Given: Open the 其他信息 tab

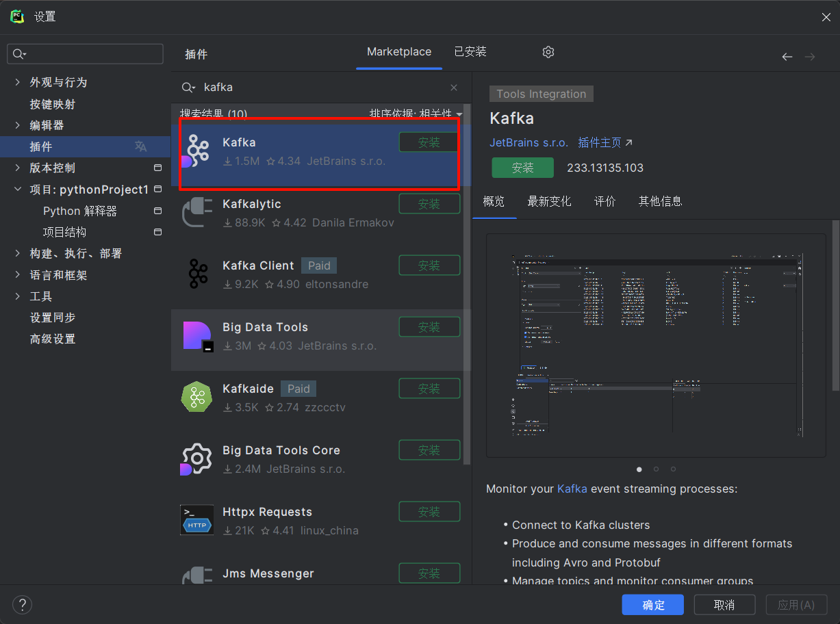Looking at the screenshot, I should [661, 201].
